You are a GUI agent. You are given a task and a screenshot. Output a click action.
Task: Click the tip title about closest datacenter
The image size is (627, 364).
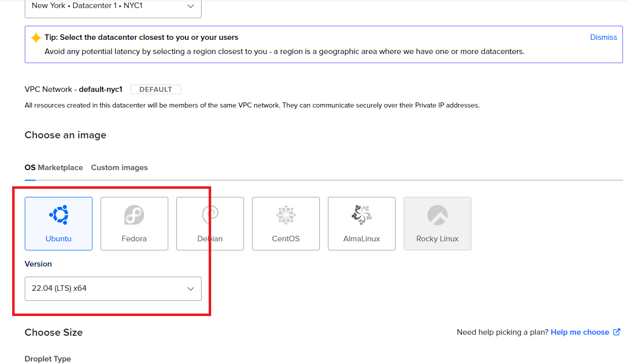pos(141,37)
